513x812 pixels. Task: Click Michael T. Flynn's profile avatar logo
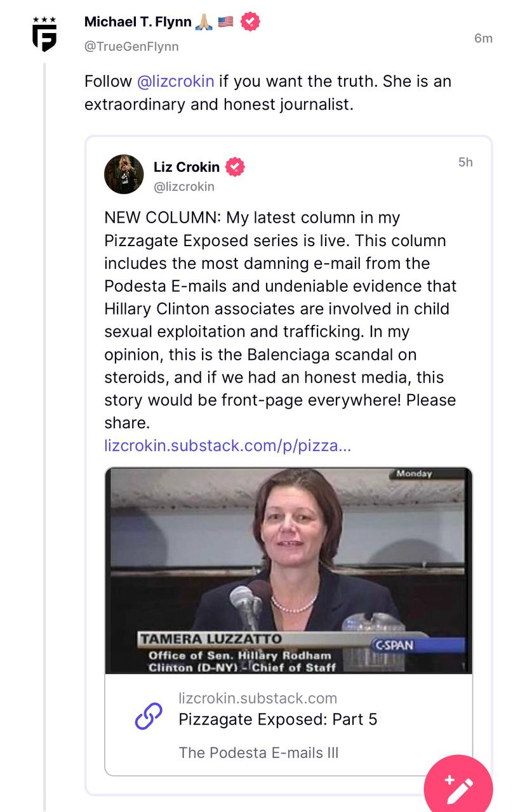[44, 34]
